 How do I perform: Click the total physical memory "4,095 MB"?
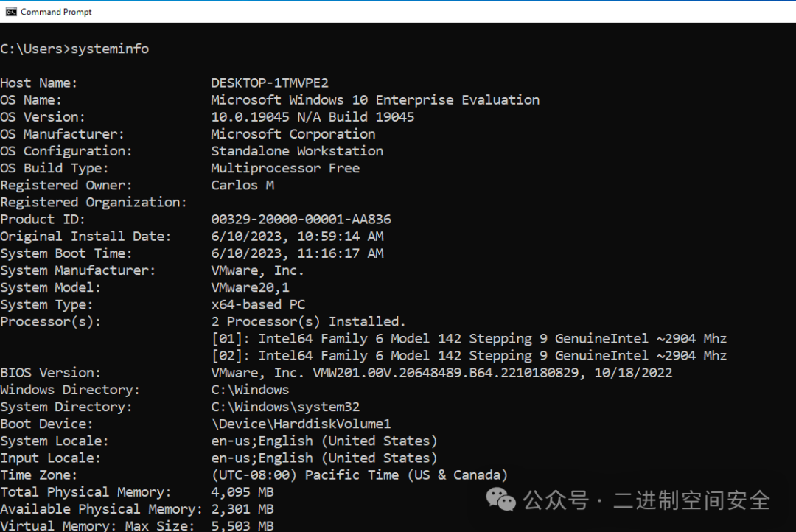[x=242, y=492]
